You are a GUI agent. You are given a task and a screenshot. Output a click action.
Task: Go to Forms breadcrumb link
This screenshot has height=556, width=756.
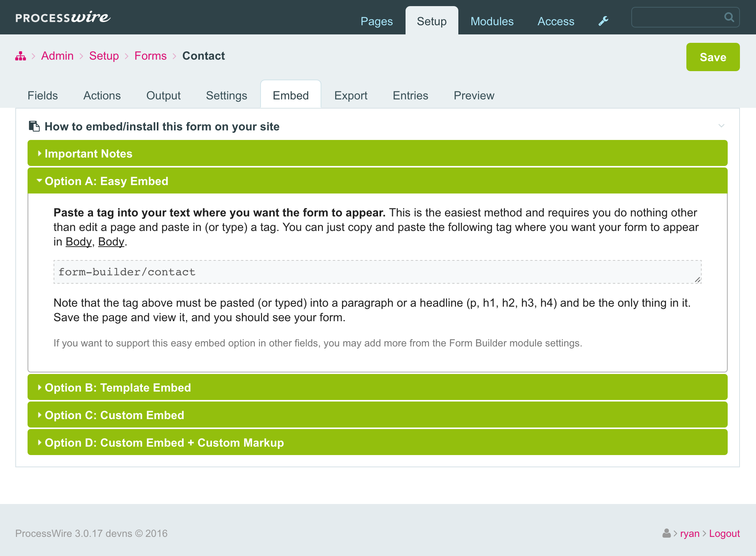click(150, 56)
